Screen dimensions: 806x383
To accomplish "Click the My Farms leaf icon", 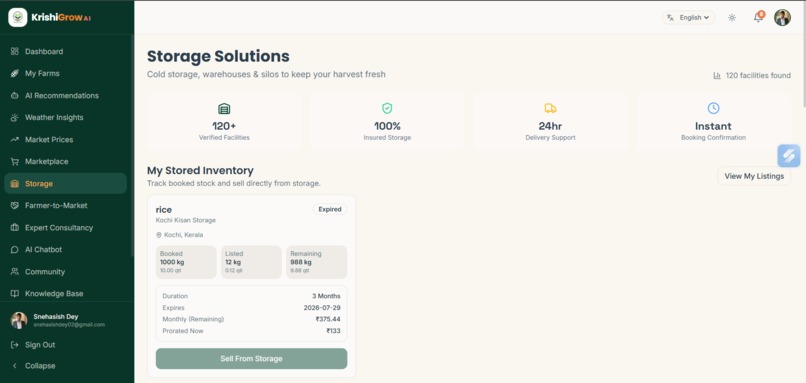I will [x=14, y=74].
